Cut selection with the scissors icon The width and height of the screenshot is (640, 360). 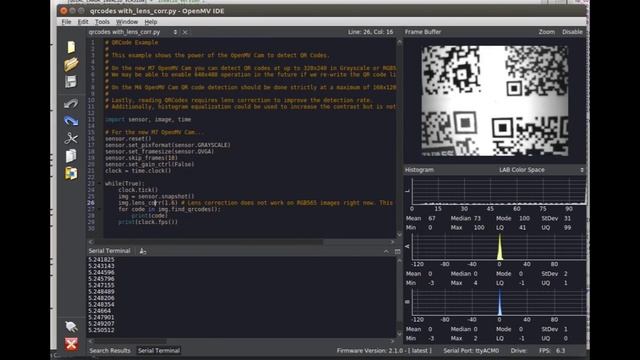[x=71, y=138]
